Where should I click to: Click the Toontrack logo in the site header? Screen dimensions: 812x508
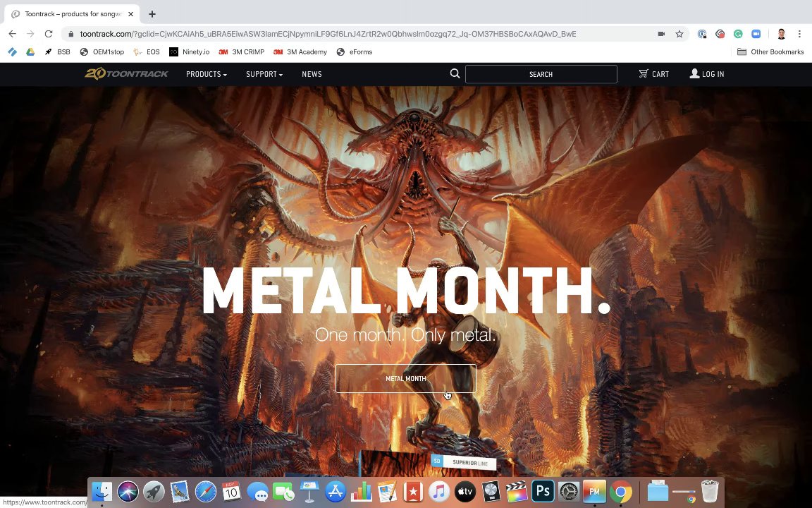pyautogui.click(x=126, y=73)
